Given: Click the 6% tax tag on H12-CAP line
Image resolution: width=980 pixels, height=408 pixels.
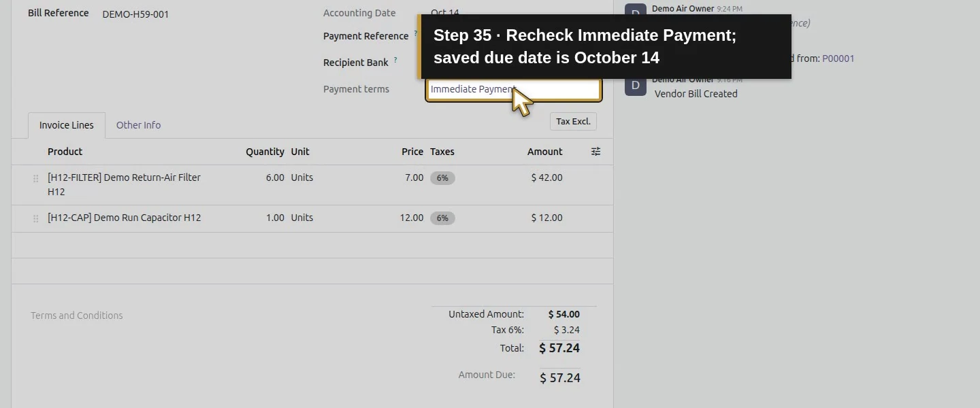Looking at the screenshot, I should tap(442, 218).
